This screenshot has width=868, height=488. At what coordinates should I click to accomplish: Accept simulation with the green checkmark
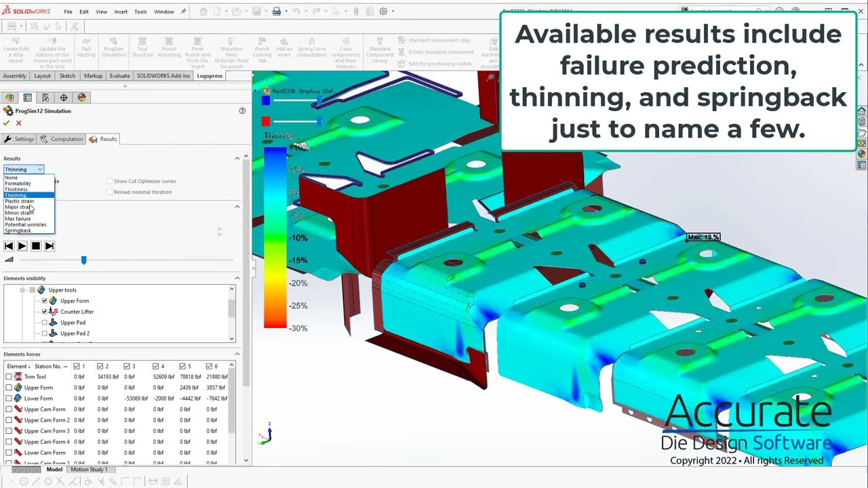[7, 123]
